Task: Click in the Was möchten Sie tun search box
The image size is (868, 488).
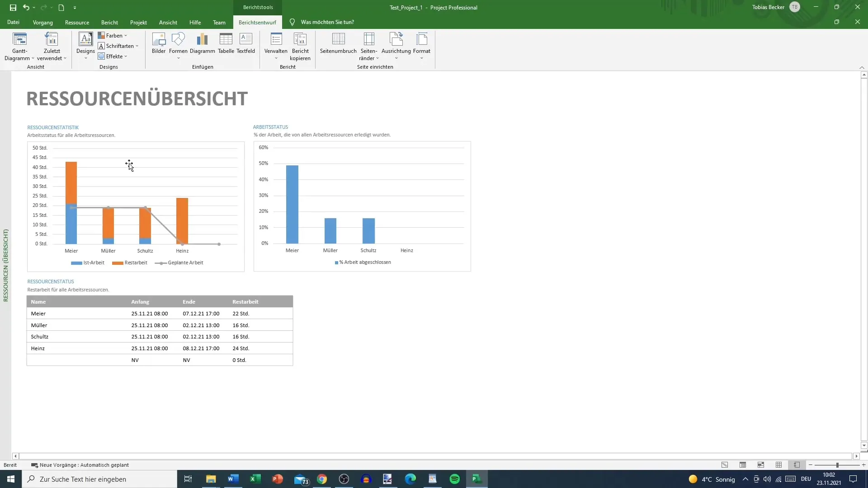Action: click(x=327, y=22)
